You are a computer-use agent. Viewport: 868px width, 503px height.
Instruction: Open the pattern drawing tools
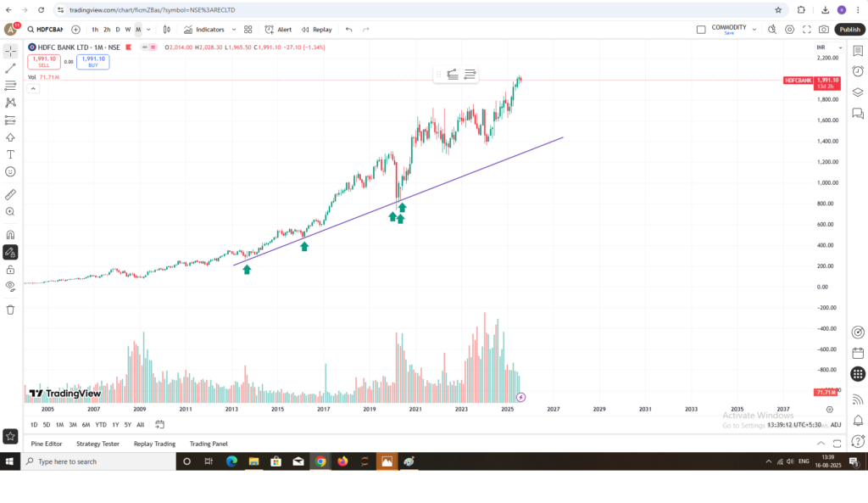click(10, 103)
